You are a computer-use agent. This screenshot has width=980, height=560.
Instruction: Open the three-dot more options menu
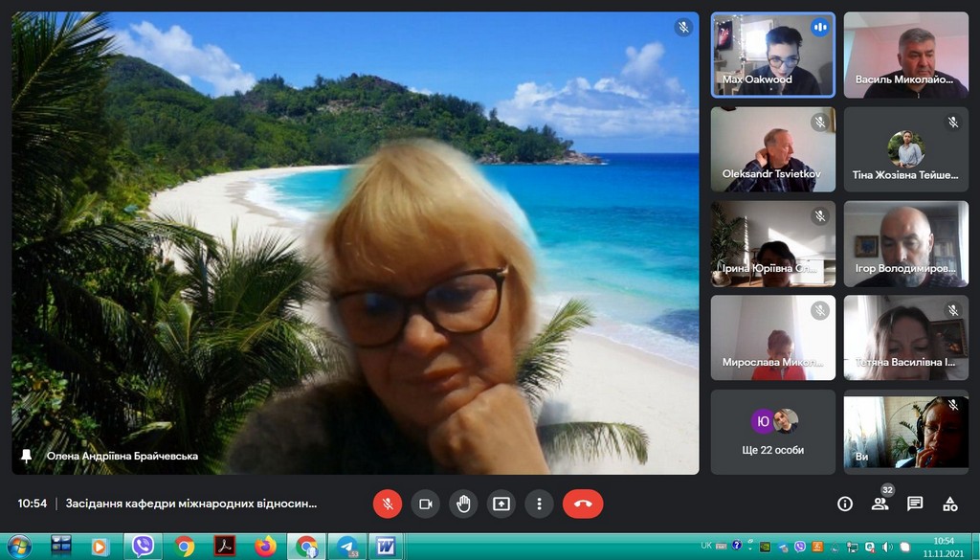click(540, 504)
